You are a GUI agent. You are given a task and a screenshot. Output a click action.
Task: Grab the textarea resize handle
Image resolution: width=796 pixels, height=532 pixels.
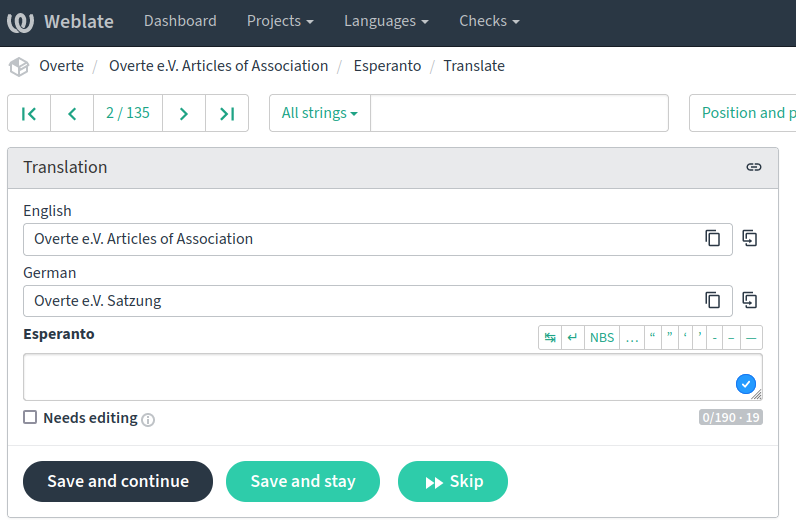point(756,394)
